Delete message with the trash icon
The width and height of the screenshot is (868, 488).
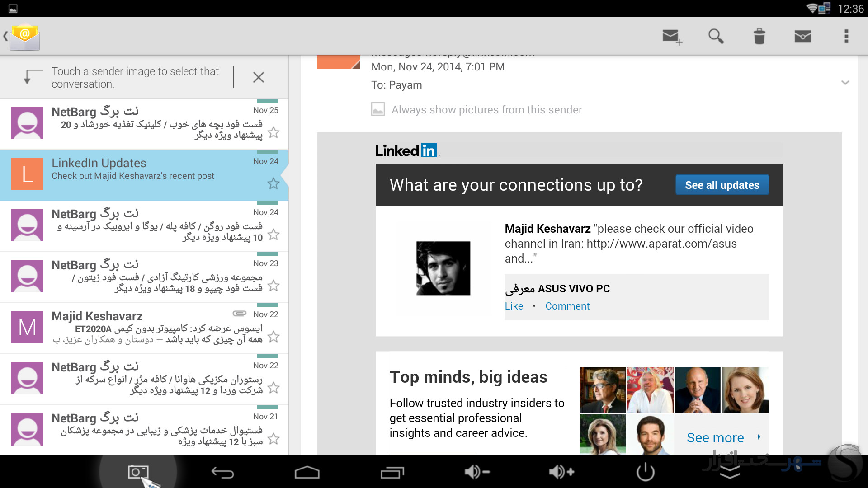point(759,36)
